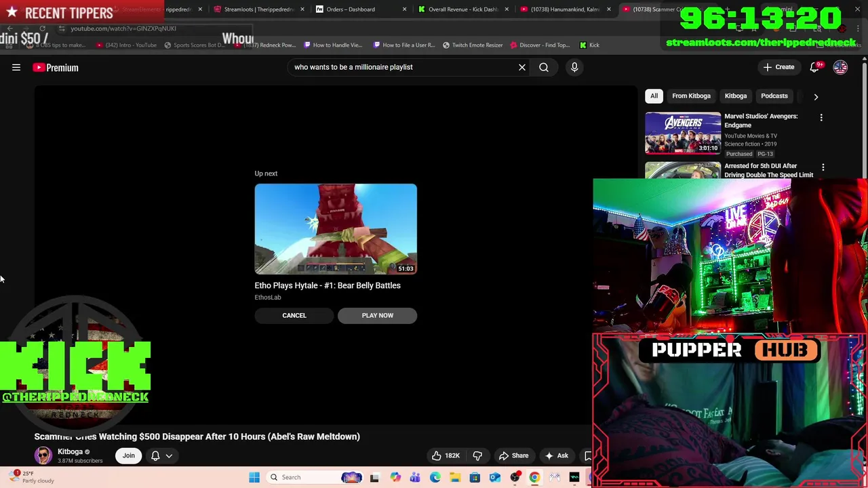Open the Sports Scores Bot bookmark
The width and height of the screenshot is (868, 488).
(x=194, y=45)
